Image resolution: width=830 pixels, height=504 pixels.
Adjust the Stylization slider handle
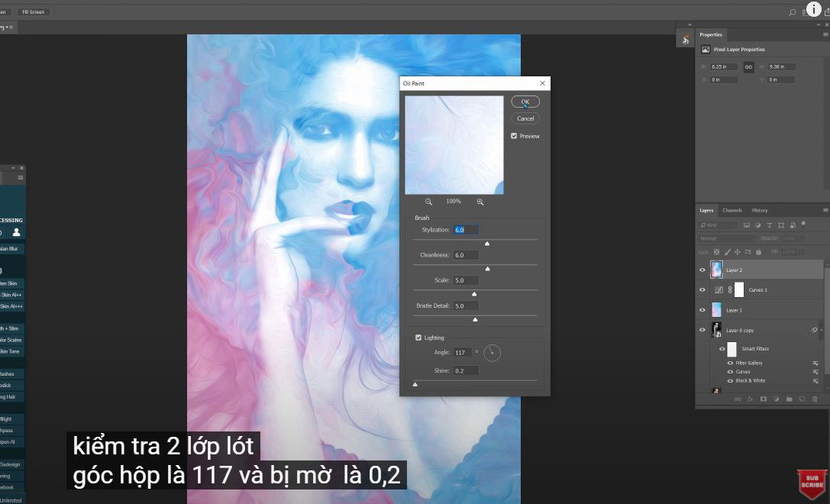[487, 244]
